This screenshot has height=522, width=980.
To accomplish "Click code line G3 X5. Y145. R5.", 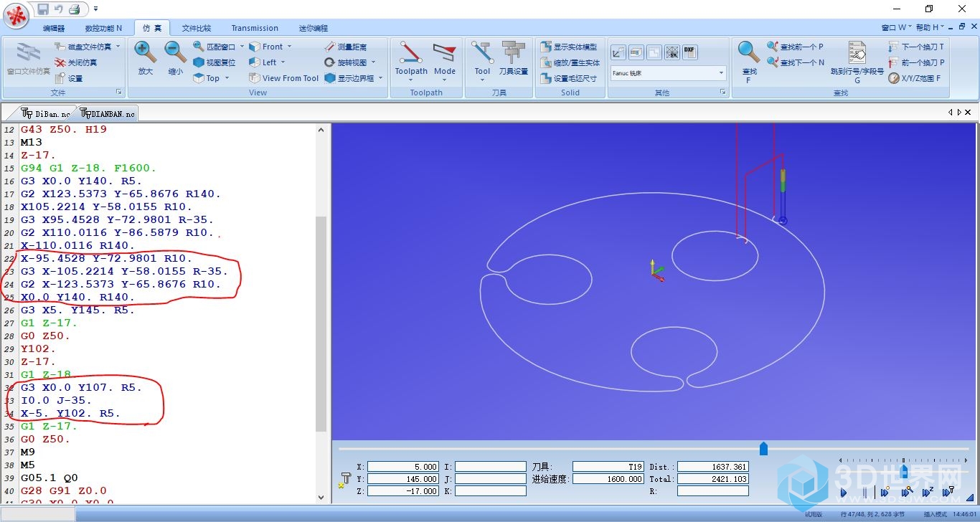I will click(77, 310).
